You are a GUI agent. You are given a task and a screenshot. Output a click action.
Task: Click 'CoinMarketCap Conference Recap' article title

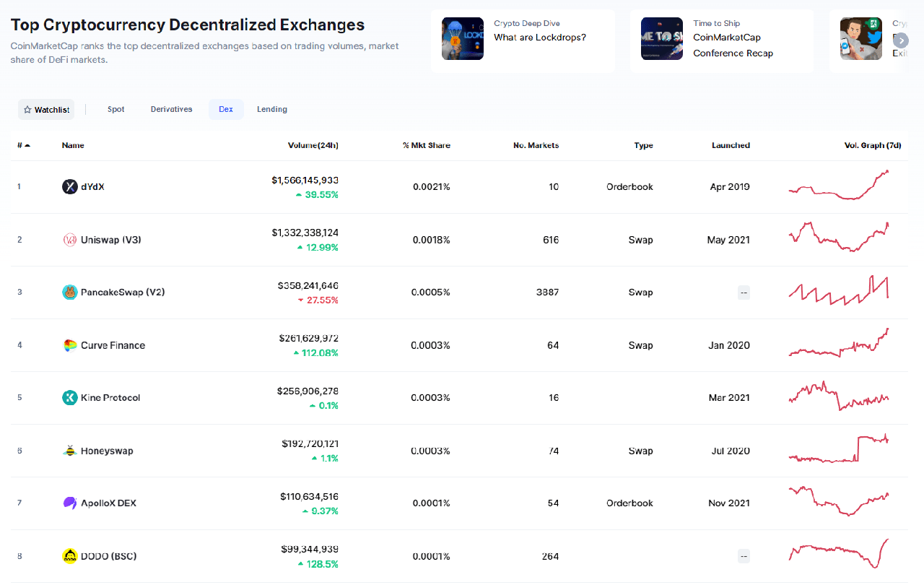tap(733, 45)
